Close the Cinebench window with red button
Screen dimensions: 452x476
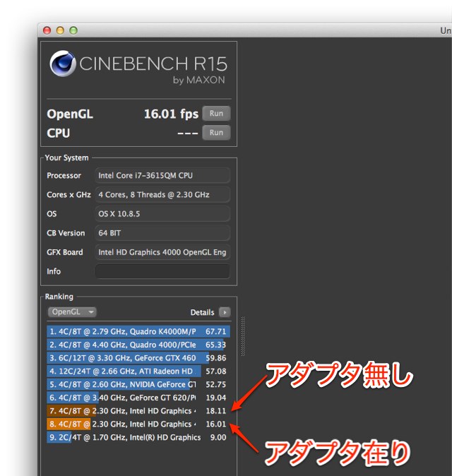click(47, 30)
